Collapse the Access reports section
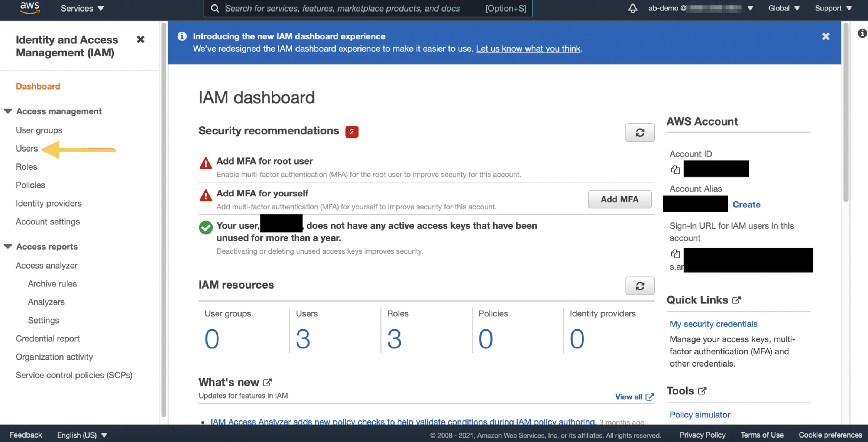 click(x=8, y=246)
